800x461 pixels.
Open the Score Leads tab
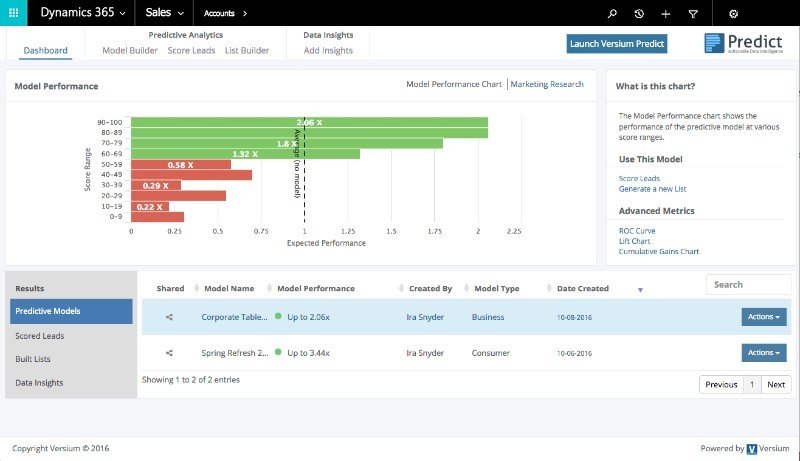(x=191, y=50)
